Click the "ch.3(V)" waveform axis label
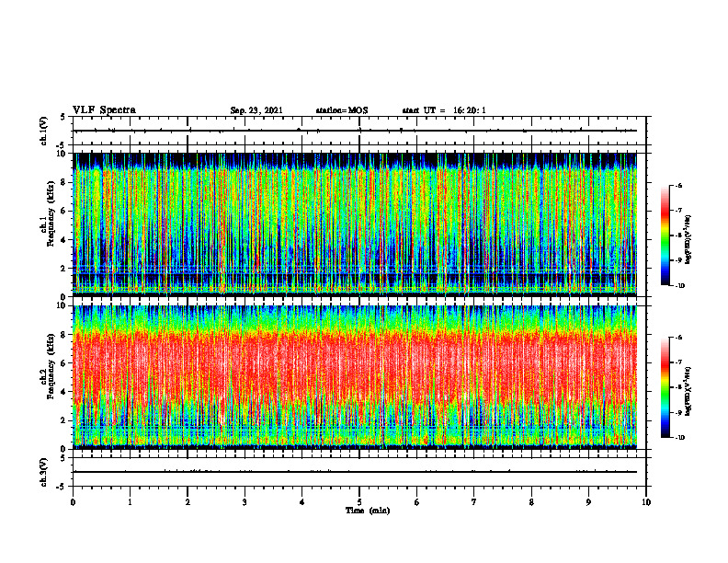The image size is (728, 563). click(44, 472)
